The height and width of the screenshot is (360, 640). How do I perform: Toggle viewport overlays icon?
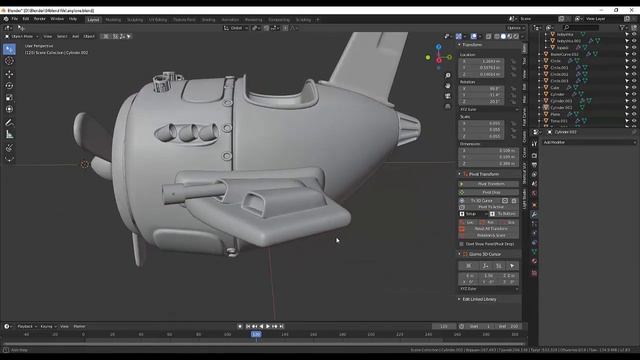(x=473, y=36)
